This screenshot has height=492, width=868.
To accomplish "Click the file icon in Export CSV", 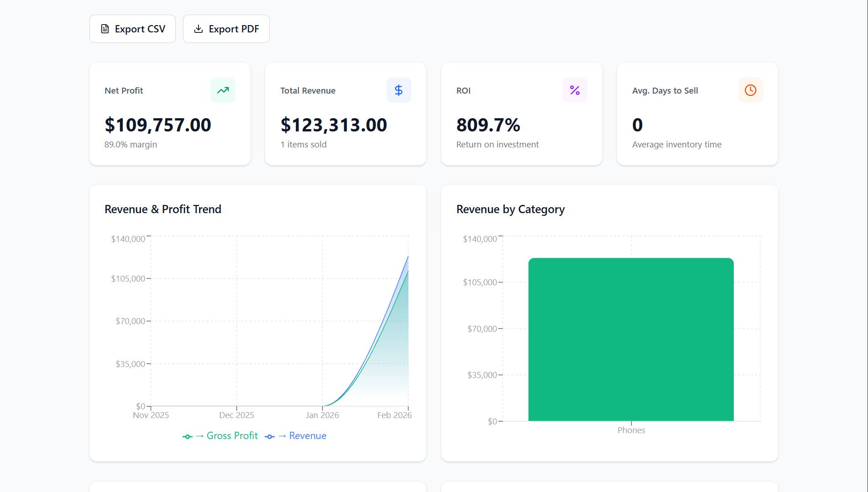I will click(105, 29).
